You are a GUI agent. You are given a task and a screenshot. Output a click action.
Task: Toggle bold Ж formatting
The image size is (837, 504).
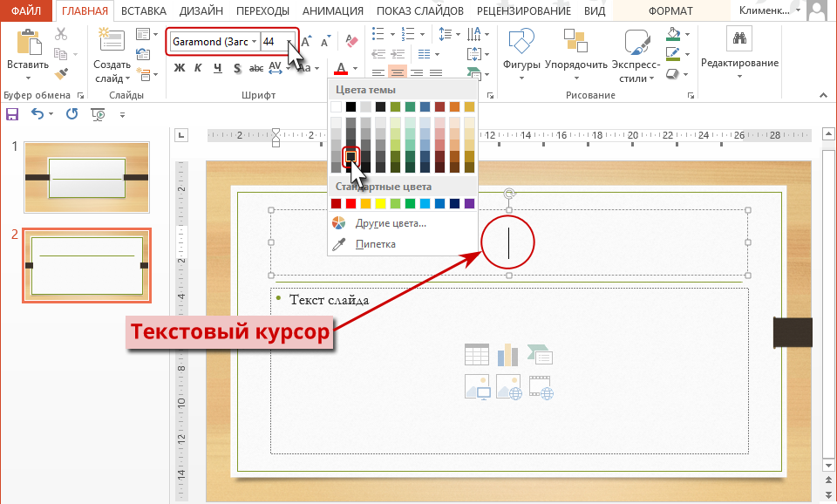180,68
